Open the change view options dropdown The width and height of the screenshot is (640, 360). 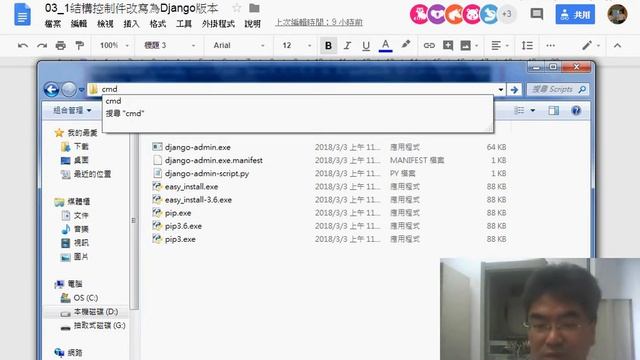pos(533,110)
